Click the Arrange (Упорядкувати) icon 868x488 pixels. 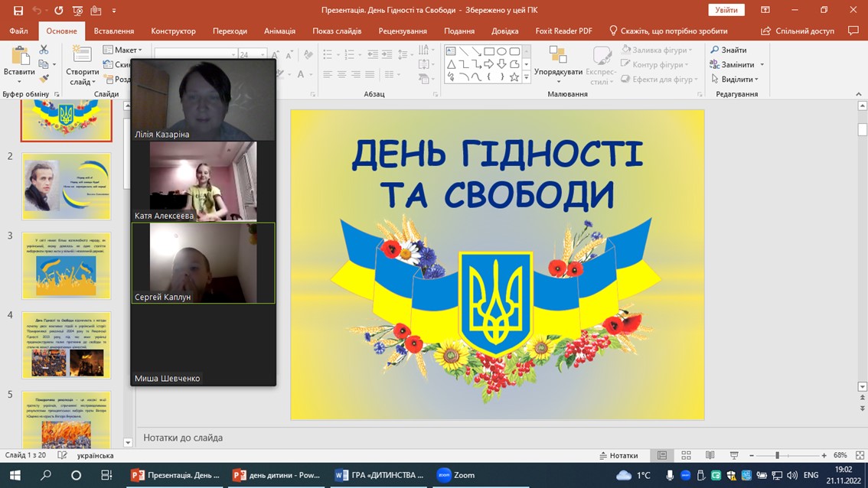tap(558, 55)
